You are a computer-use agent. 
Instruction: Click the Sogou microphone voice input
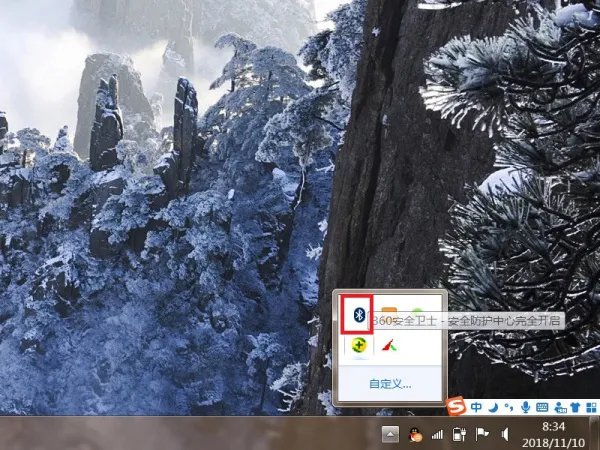[x=524, y=407]
